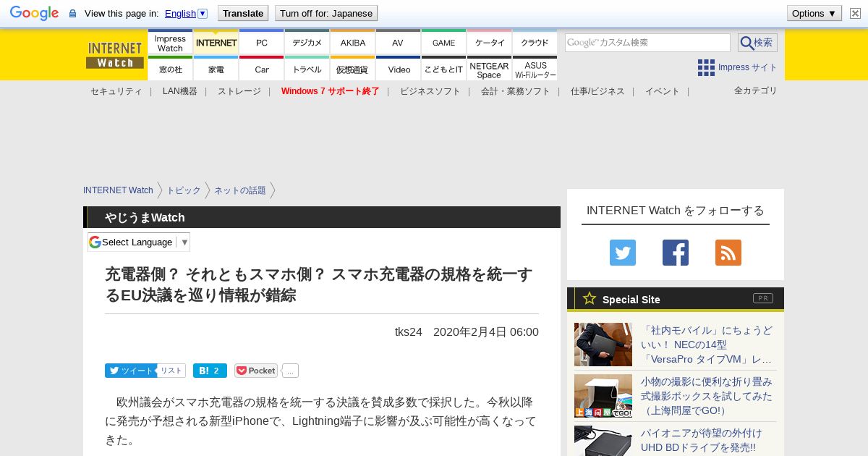Click the tks24 author name
Viewport: 868px width, 456px height.
coord(408,332)
